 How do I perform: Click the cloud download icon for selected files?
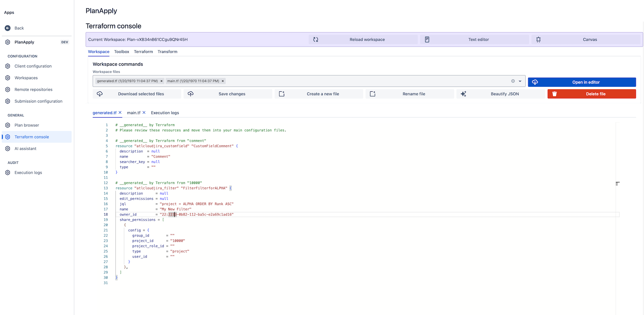tap(100, 94)
